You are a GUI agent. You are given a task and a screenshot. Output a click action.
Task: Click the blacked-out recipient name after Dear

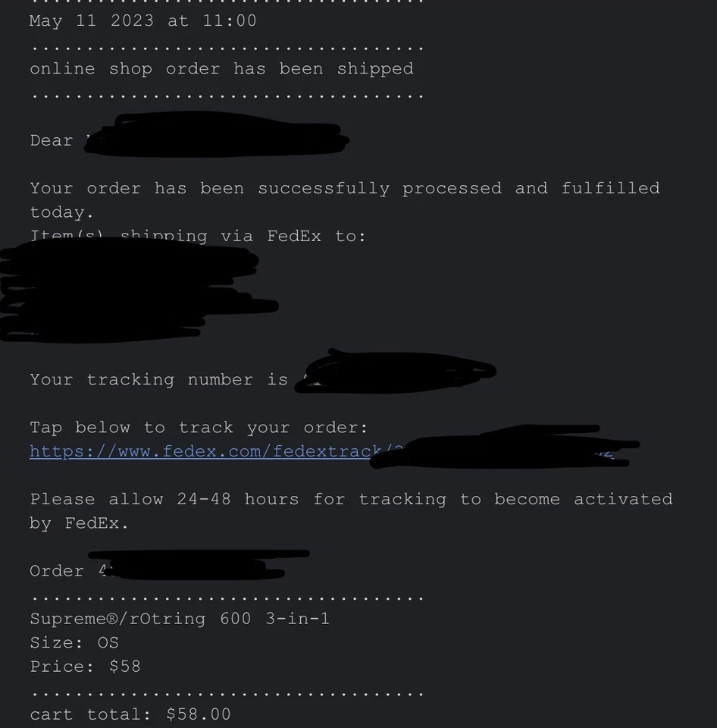216,135
